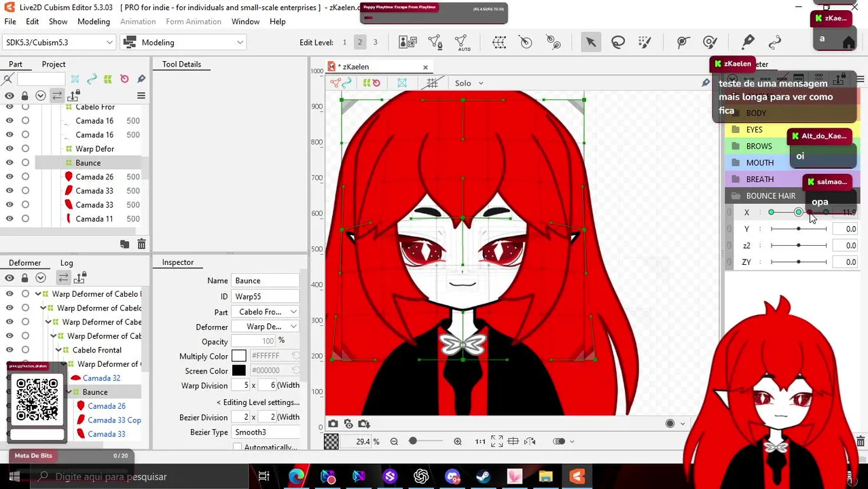Set Edit Level to 3
This screenshot has width=868, height=489.
point(375,42)
